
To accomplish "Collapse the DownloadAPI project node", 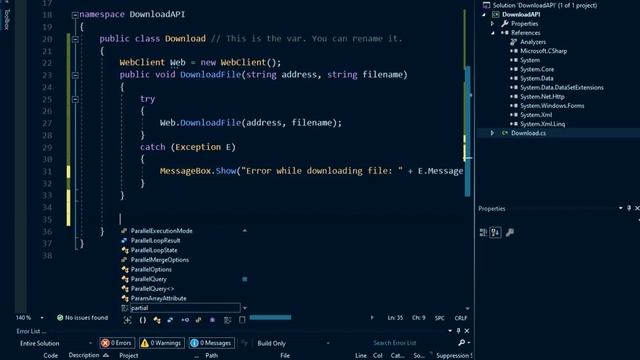I will tap(484, 15).
